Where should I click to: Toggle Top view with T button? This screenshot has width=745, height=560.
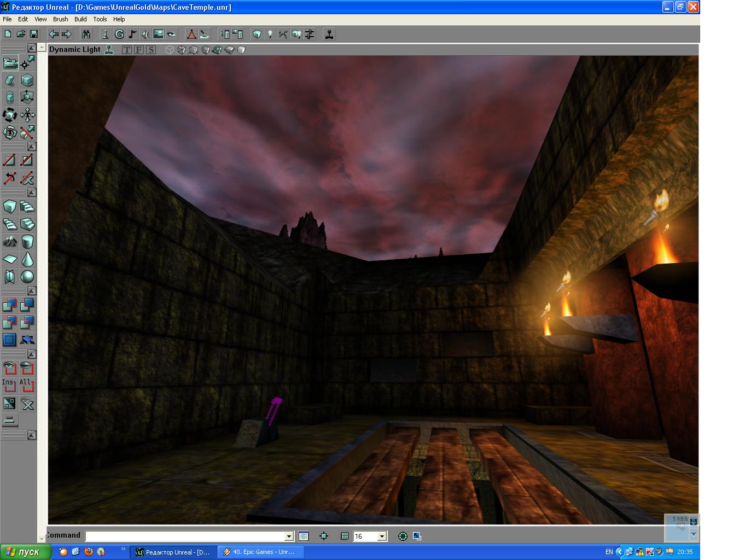(x=127, y=50)
